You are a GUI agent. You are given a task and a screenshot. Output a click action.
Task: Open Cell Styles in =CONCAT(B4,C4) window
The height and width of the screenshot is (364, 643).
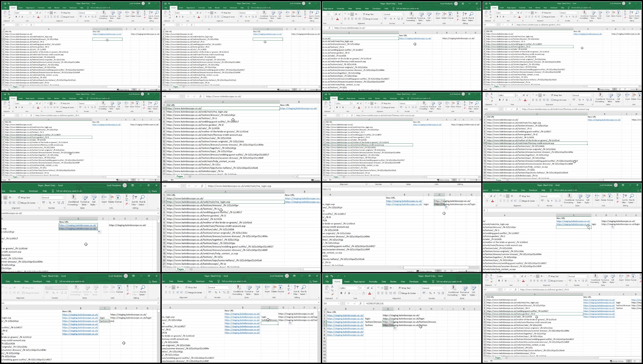click(x=473, y=290)
